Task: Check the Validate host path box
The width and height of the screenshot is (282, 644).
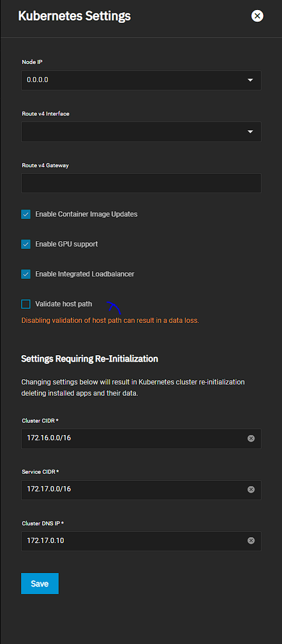Action: point(26,304)
